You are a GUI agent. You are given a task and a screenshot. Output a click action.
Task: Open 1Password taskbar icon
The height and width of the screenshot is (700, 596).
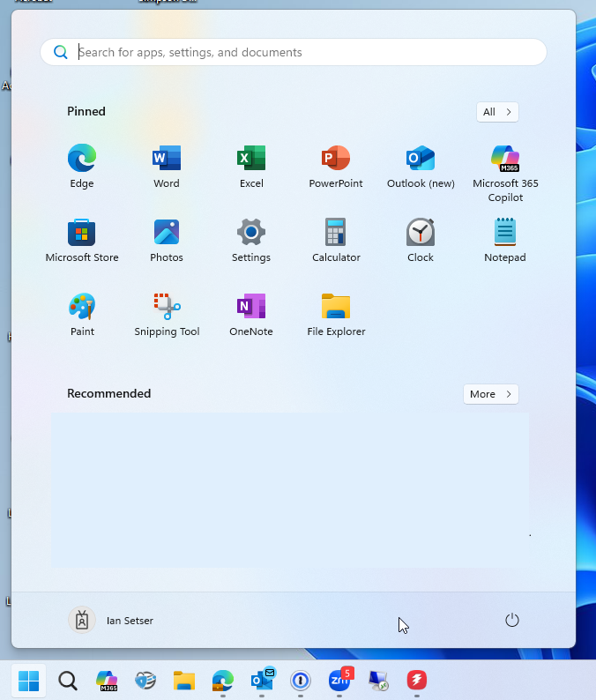coord(301,681)
